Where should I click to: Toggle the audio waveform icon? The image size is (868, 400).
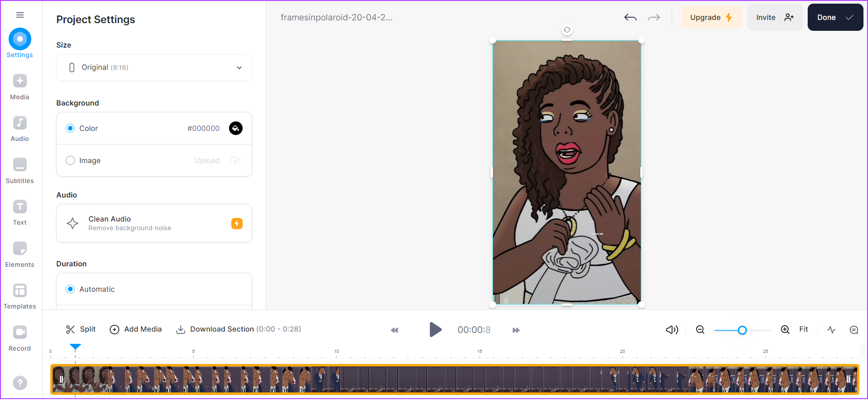click(831, 330)
